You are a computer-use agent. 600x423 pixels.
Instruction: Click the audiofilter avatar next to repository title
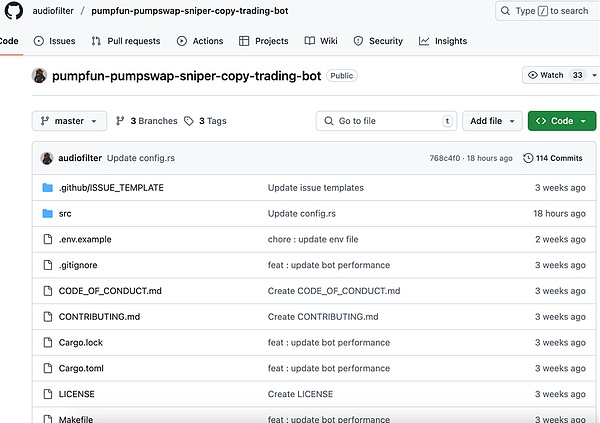click(x=40, y=76)
